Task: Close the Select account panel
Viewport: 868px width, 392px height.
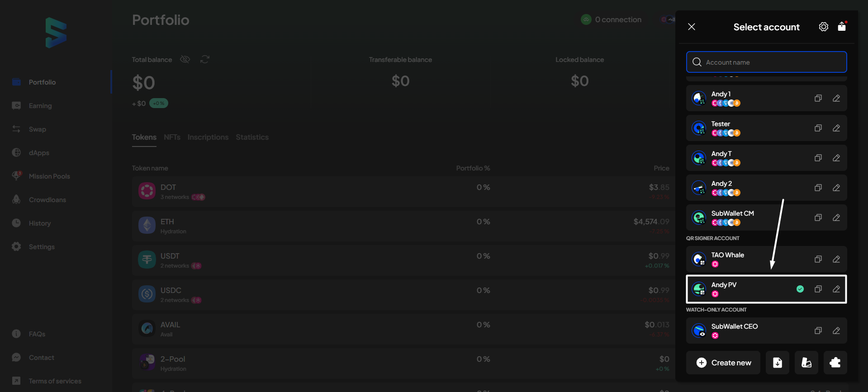Action: (692, 27)
